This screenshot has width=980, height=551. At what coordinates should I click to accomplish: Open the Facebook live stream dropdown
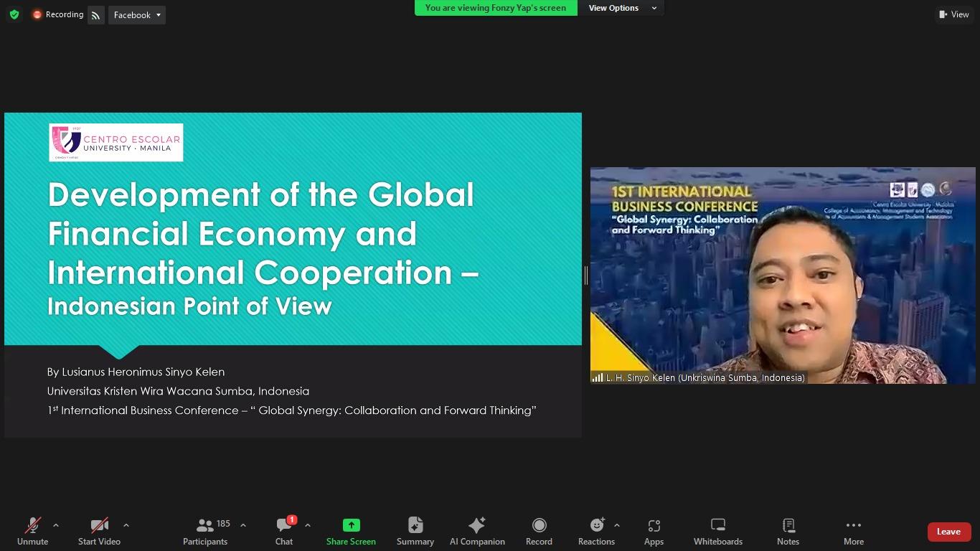point(137,15)
